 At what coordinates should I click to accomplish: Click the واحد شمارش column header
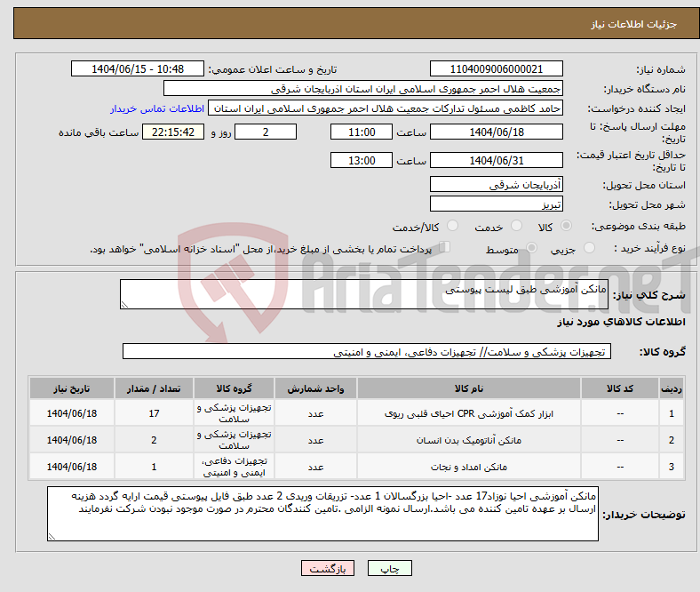315,388
